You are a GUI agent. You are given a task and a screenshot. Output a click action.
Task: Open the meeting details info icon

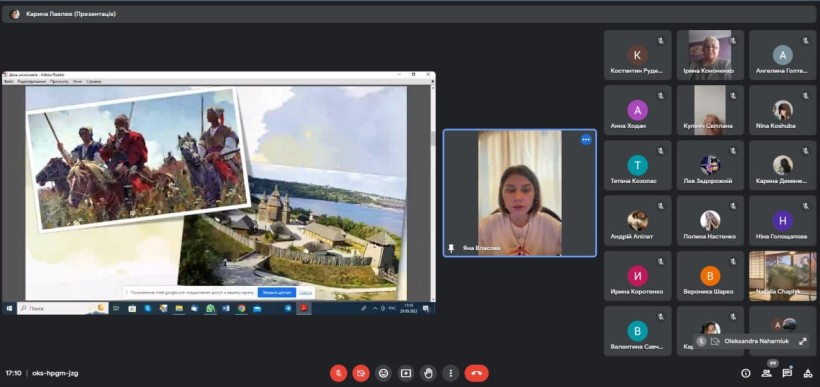point(746,373)
